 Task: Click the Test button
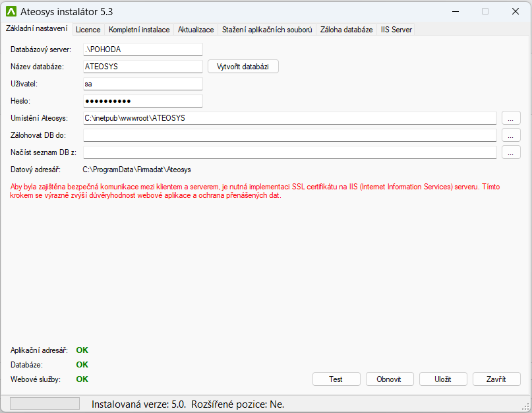[x=336, y=379]
